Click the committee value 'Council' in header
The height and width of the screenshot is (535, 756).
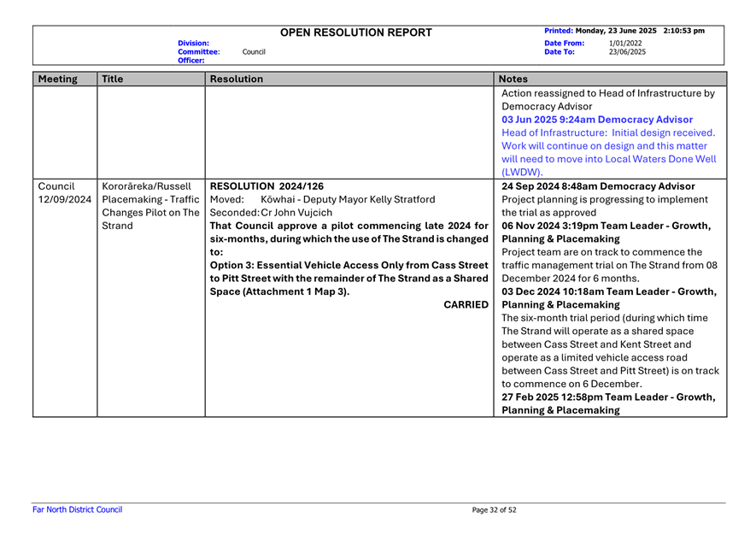point(254,51)
